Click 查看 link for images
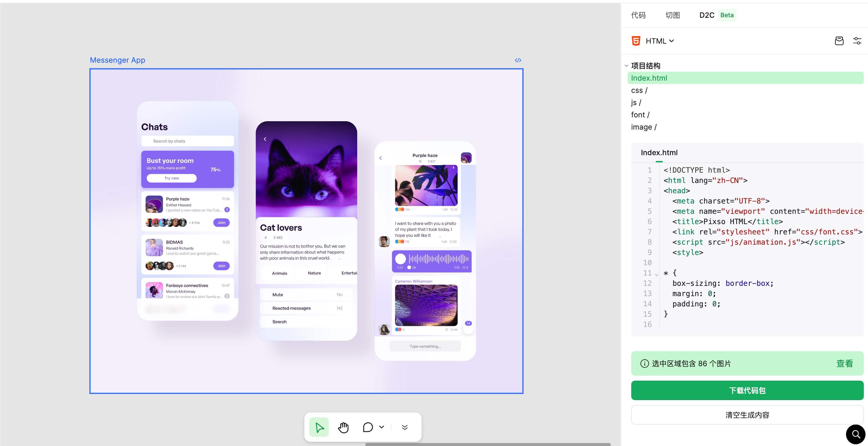This screenshot has width=868, height=446. pos(844,363)
